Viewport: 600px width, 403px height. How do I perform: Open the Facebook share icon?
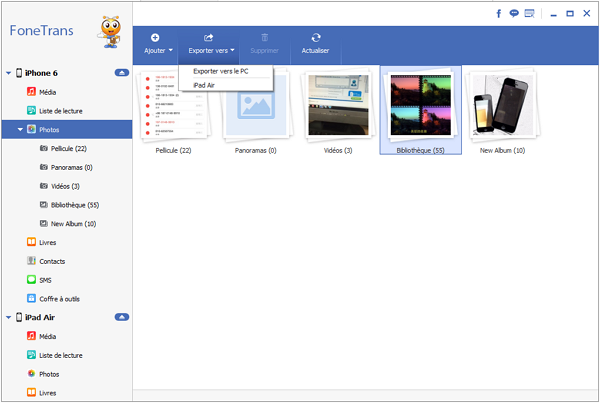[499, 14]
